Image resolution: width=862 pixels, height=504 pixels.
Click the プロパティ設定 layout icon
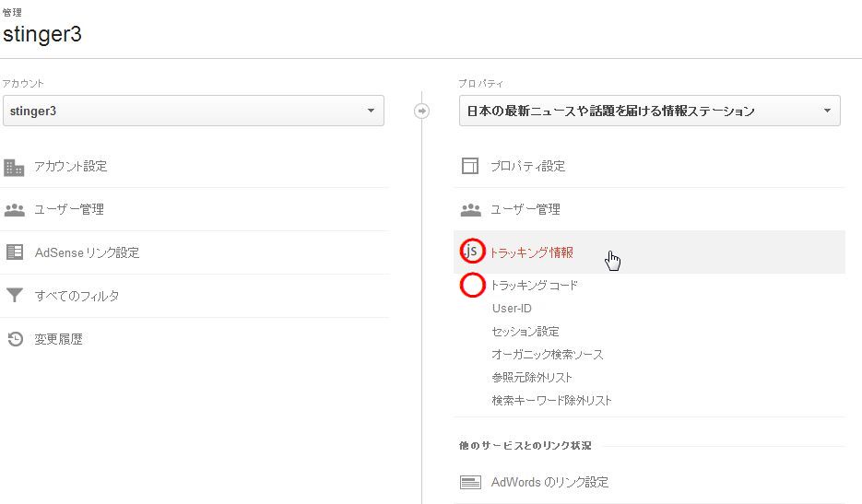pyautogui.click(x=470, y=166)
